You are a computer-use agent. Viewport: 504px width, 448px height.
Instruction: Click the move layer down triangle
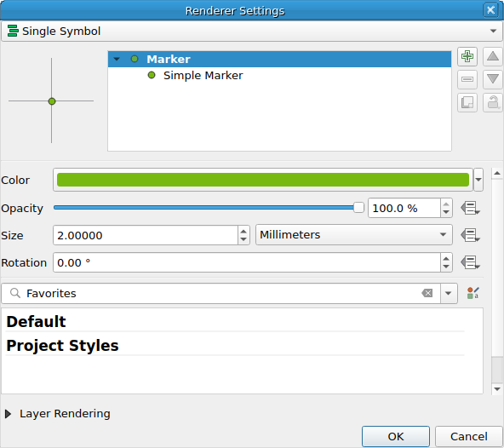pyautogui.click(x=492, y=79)
